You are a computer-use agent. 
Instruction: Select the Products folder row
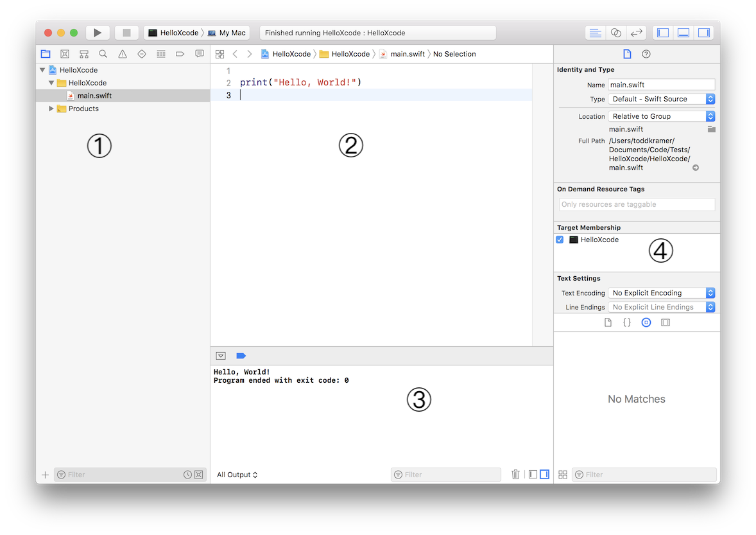pyautogui.click(x=123, y=109)
